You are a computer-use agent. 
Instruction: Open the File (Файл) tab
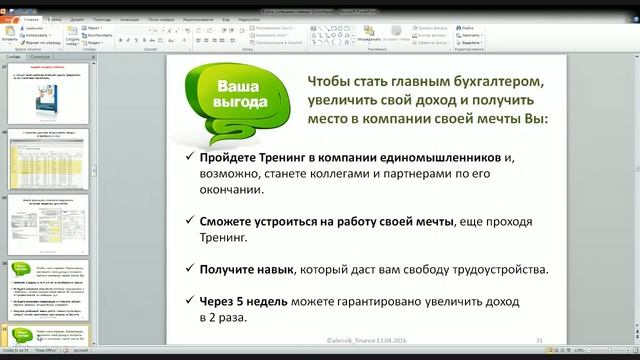(10, 19)
